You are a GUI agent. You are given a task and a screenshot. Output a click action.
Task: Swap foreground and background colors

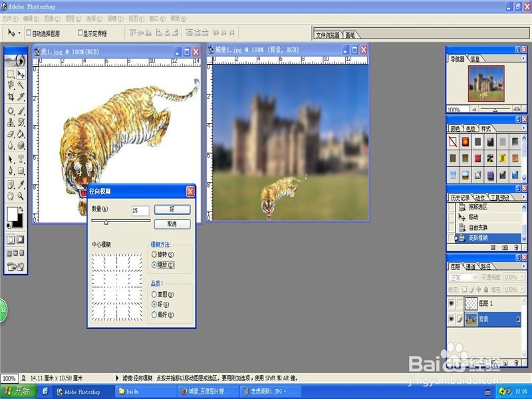[21, 209]
